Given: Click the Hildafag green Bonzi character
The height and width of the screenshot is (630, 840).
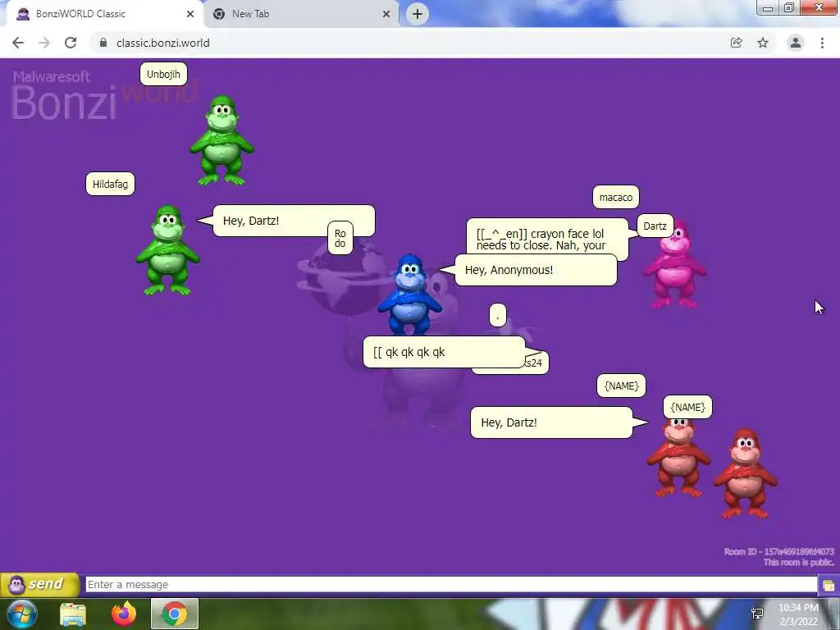Looking at the screenshot, I should [167, 249].
